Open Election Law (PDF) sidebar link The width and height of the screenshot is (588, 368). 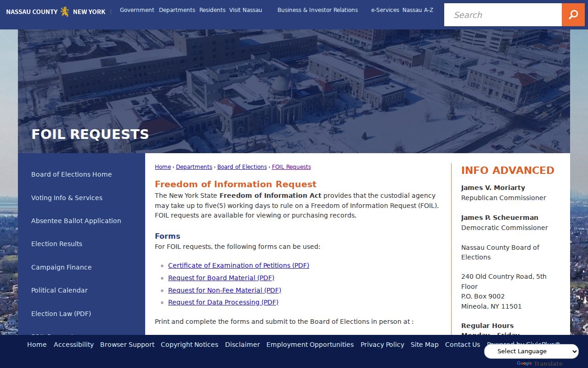(x=61, y=314)
